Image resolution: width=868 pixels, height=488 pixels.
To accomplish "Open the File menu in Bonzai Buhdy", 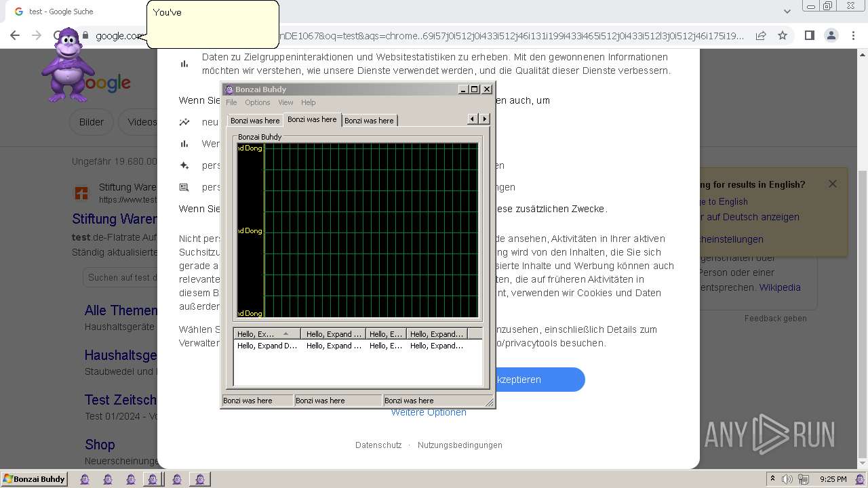I will coord(231,102).
